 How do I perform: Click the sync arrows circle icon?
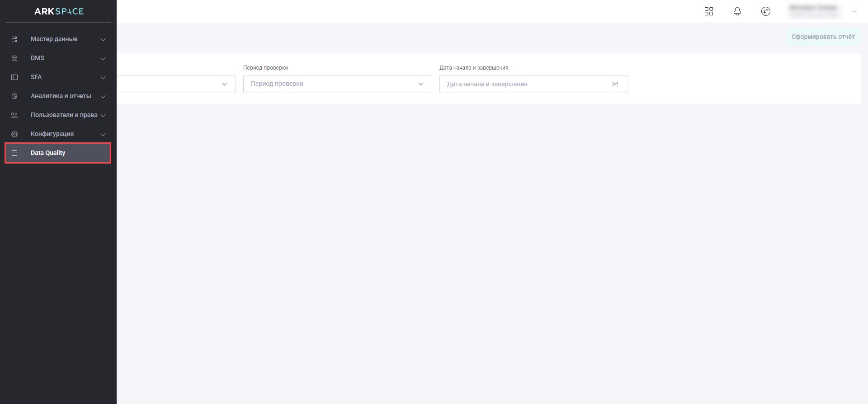[x=766, y=11]
